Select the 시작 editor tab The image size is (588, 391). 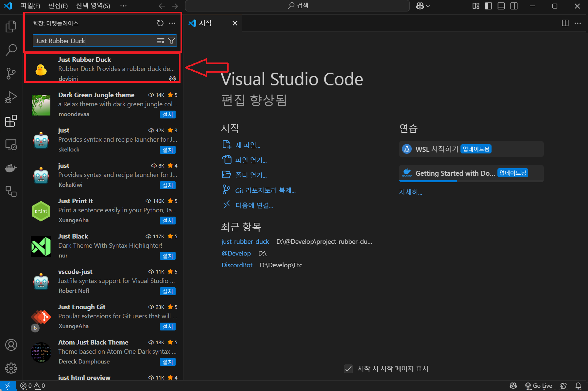click(213, 23)
